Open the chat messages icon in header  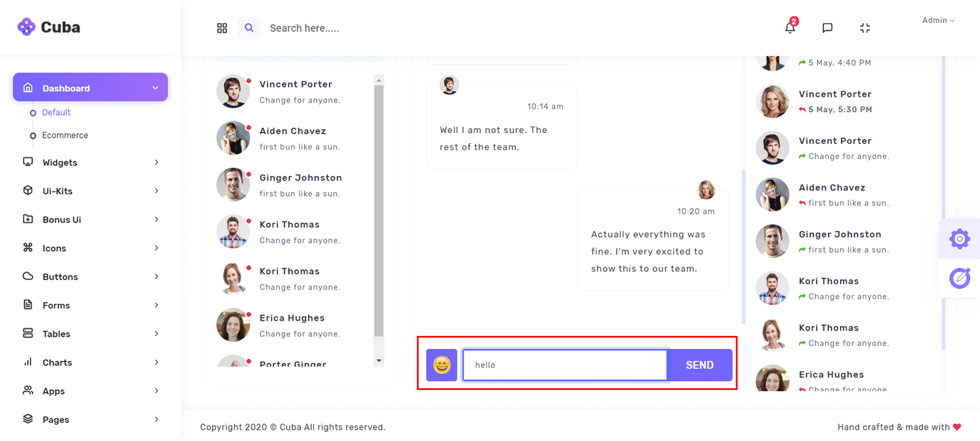coord(828,28)
